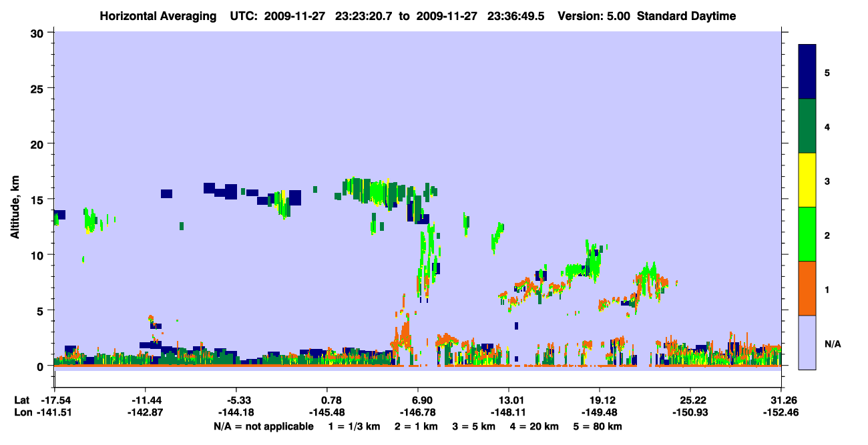Viewport: 868px width, 445px height.
Task: Click '3 = 5 km' in the footer legend
Action: 474,426
